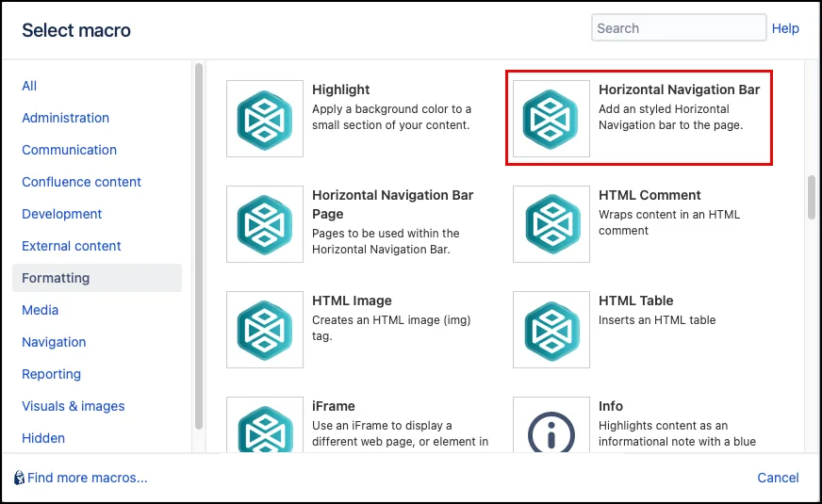This screenshot has height=504, width=822.
Task: Click 'Pages to be used within' description
Action: pos(386,241)
